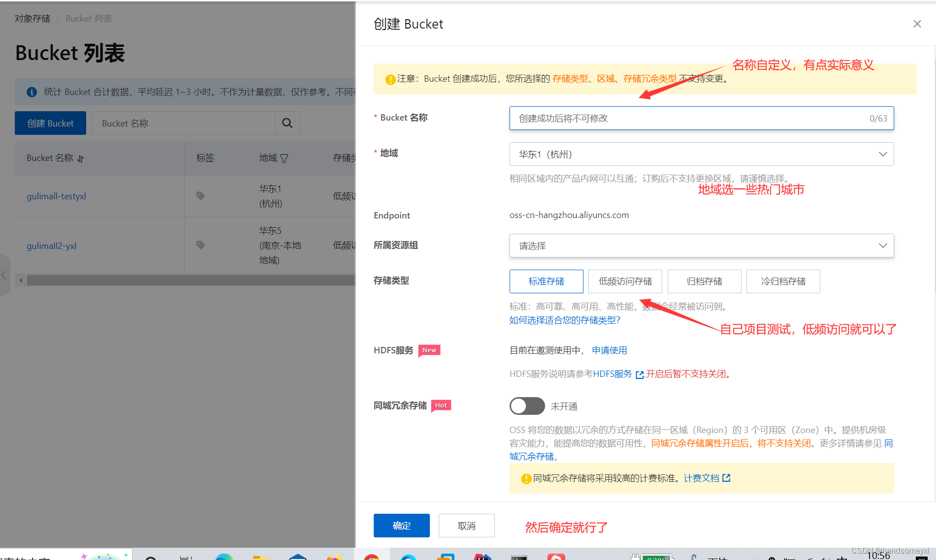Open the 如何选择适合您的存储类型? link
The image size is (936, 560).
pos(565,320)
